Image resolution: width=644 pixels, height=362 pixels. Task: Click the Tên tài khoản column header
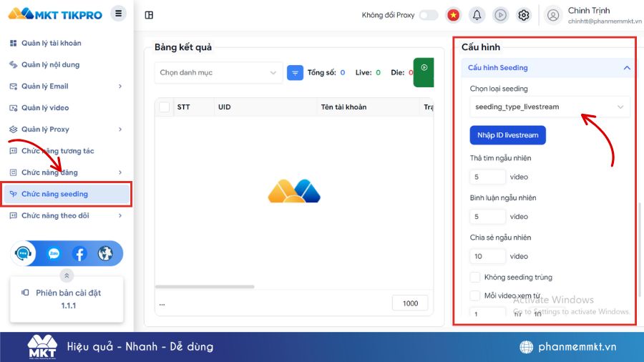343,107
